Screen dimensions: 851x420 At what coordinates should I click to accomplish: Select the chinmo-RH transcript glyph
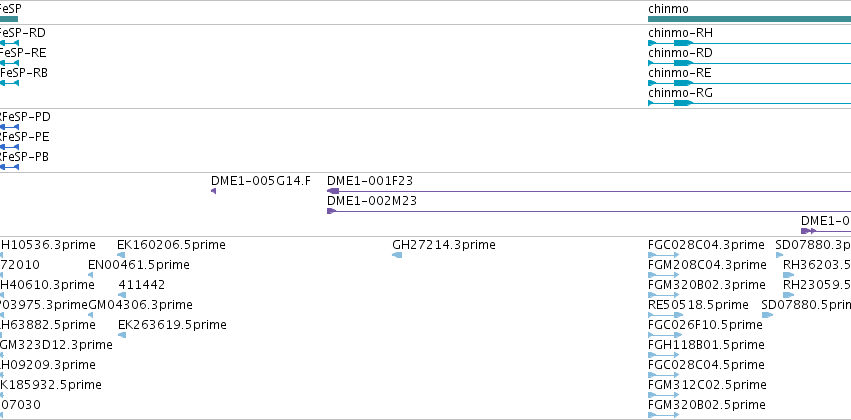coord(750,43)
